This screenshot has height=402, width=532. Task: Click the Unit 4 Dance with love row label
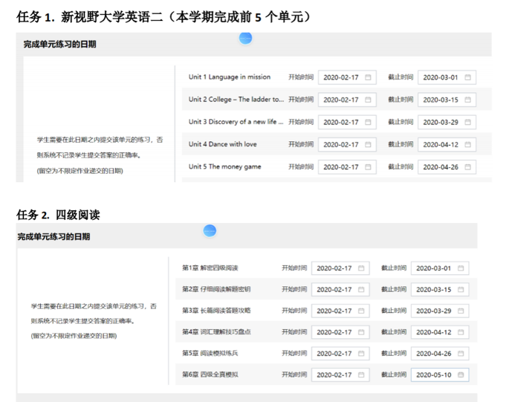(x=223, y=145)
